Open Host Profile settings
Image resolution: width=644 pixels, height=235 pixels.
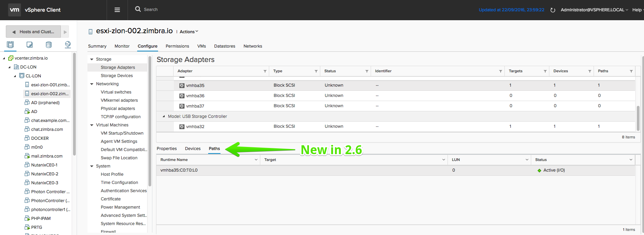[112, 174]
